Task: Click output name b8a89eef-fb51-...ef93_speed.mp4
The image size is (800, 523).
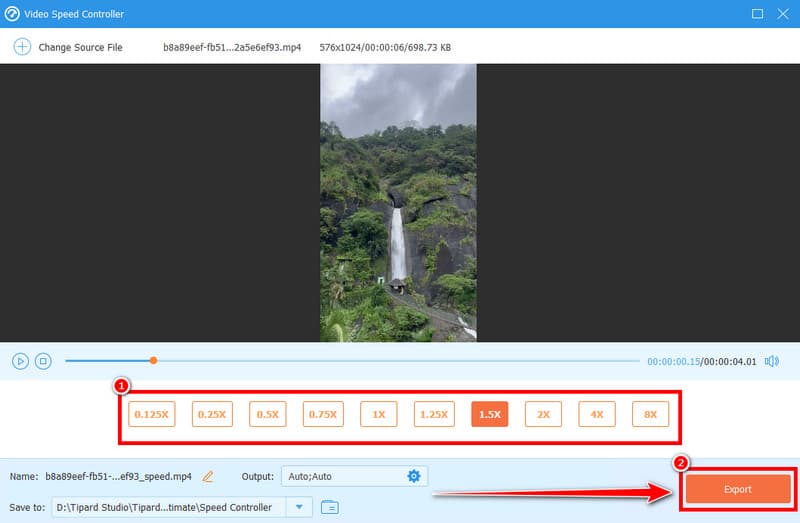Action: pyautogui.click(x=118, y=477)
